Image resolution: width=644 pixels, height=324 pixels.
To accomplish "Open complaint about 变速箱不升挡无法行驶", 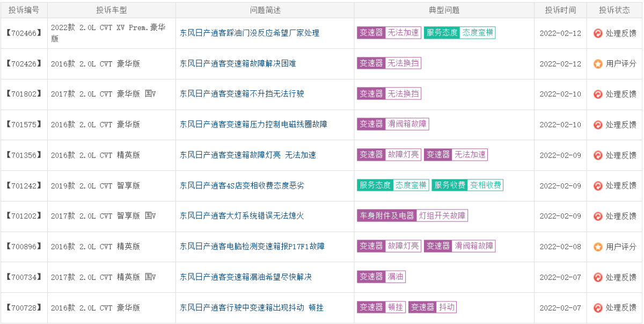I will (x=242, y=94).
